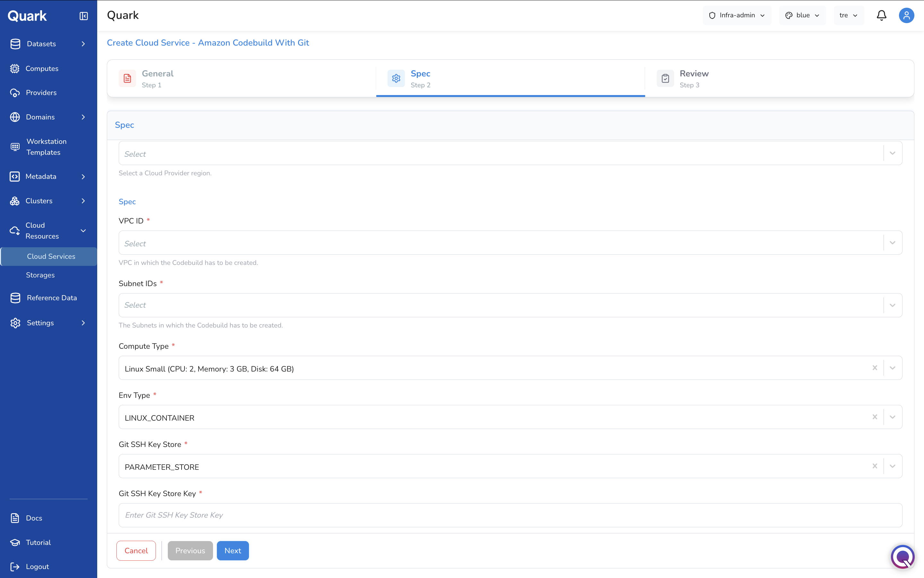Click the Create Cloud Service page title
Screen dimensions: 924x578
(208, 43)
